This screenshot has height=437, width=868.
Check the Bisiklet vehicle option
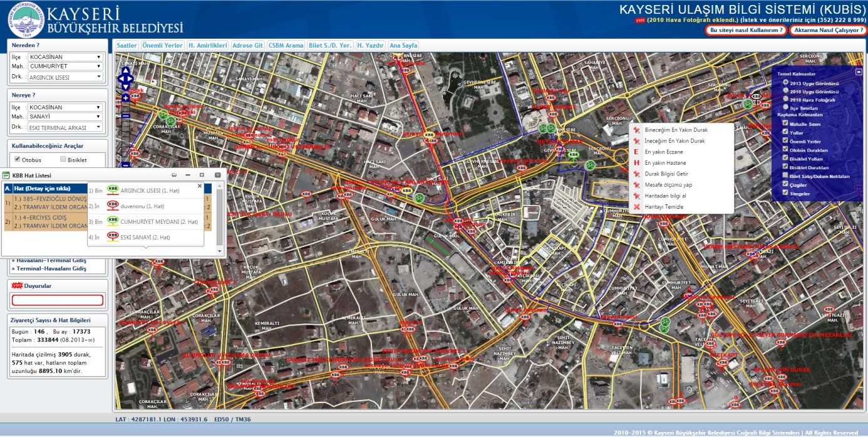63,159
